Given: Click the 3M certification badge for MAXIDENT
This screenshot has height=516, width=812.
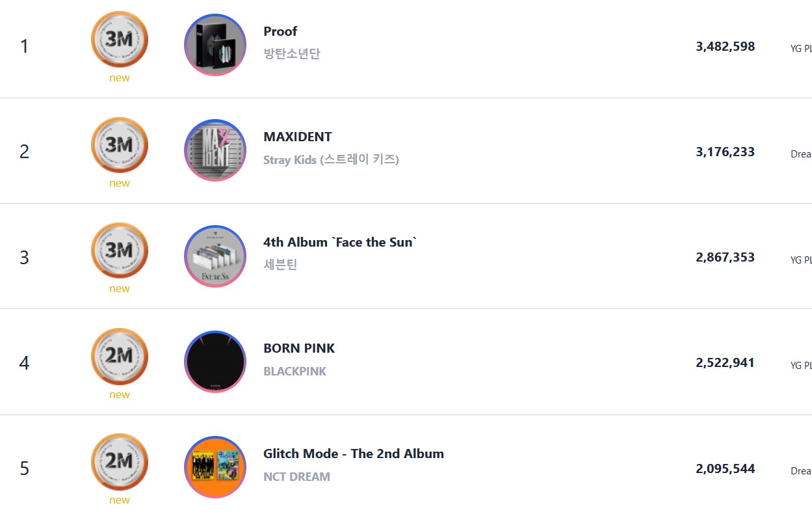Looking at the screenshot, I should point(120,145).
